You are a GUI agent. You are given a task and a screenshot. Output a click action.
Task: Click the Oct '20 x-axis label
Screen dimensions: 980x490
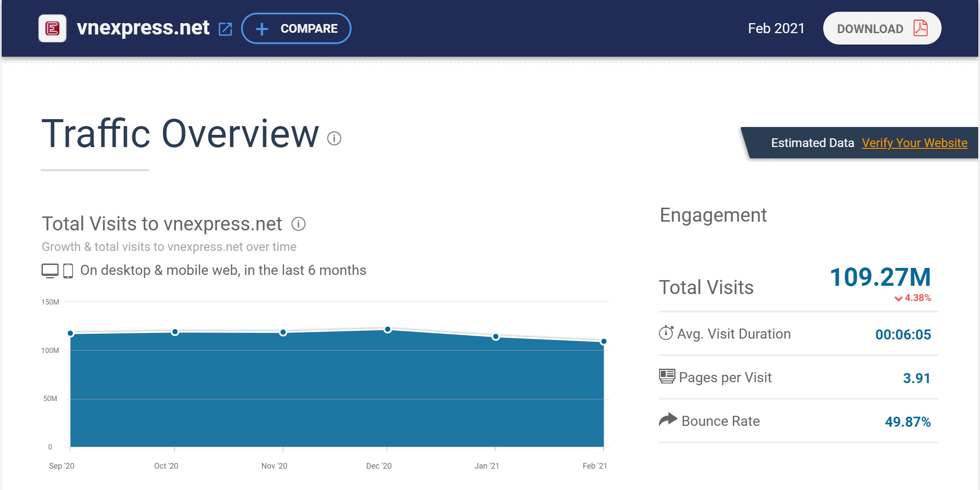166,466
